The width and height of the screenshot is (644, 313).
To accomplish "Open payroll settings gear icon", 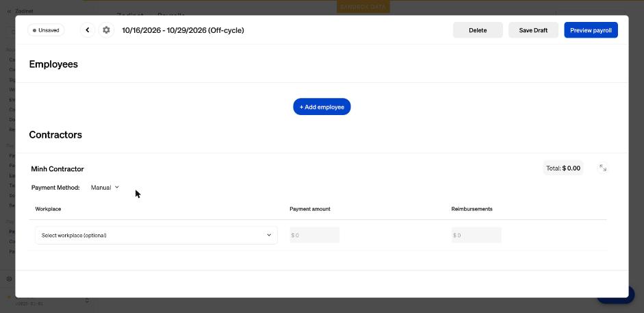I will 106,30.
